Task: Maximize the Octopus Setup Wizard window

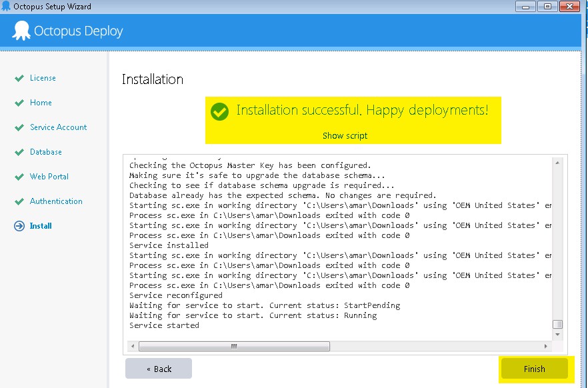Action: 547,7
